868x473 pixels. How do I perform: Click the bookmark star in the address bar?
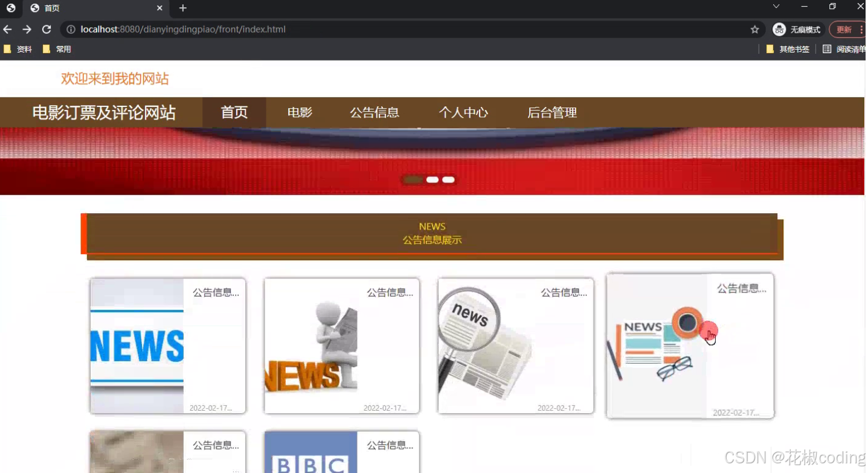click(x=756, y=29)
